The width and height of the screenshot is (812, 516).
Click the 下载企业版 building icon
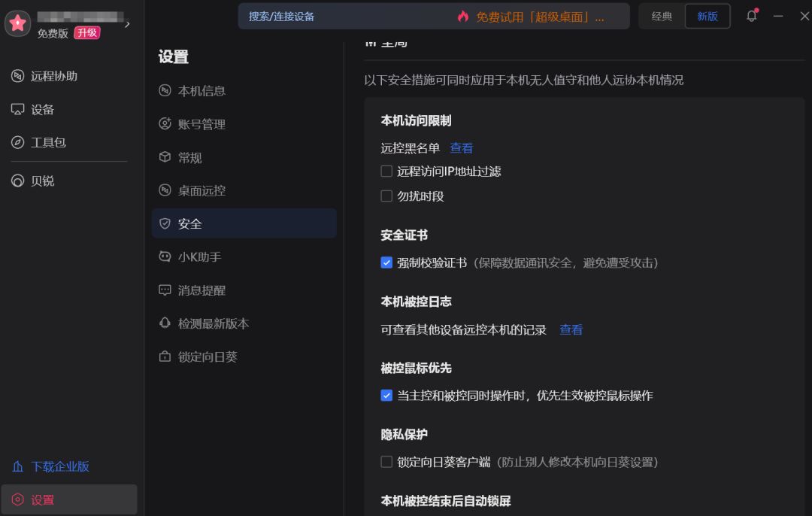17,466
